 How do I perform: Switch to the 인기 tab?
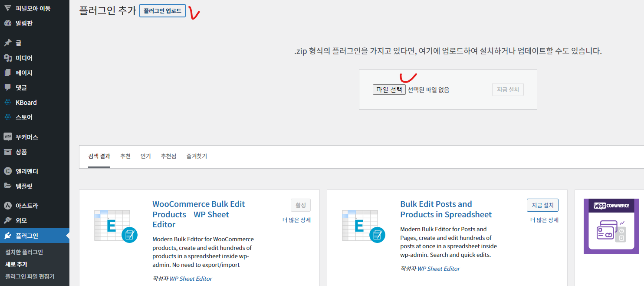146,156
